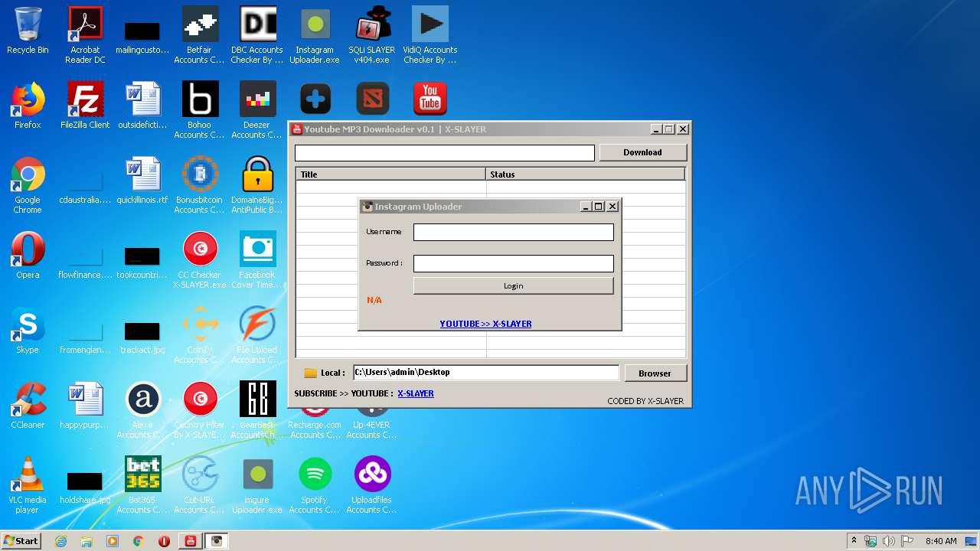The image size is (980, 551).
Task: Launch Firefox from desktop
Action: (28, 106)
